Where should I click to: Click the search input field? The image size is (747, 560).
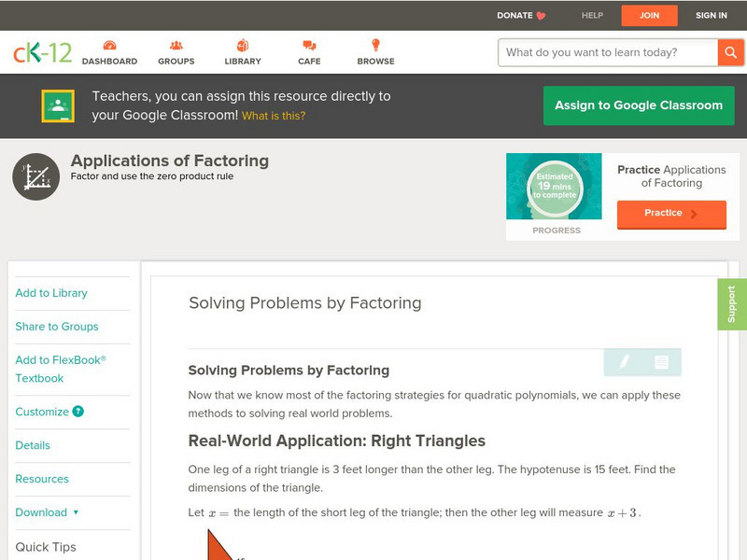(x=608, y=52)
